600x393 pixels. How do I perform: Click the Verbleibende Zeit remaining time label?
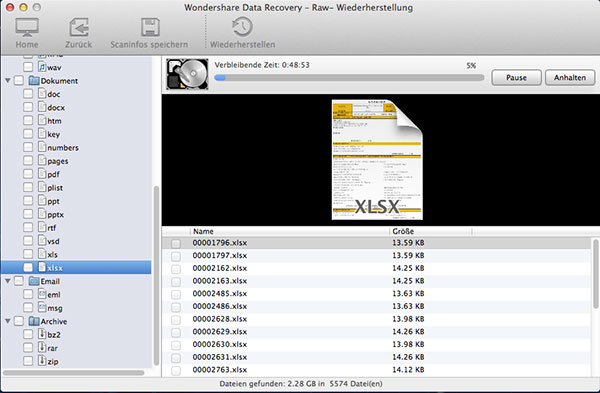pos(262,65)
